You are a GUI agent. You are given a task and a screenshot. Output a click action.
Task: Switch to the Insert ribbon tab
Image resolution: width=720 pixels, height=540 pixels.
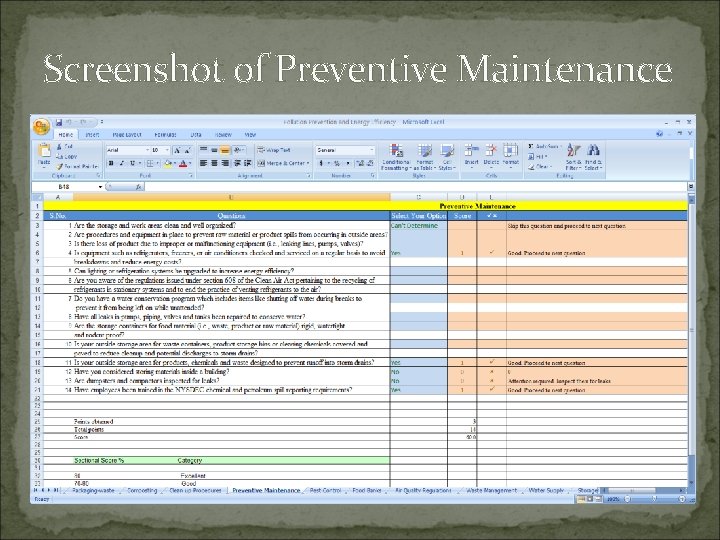[x=92, y=135]
